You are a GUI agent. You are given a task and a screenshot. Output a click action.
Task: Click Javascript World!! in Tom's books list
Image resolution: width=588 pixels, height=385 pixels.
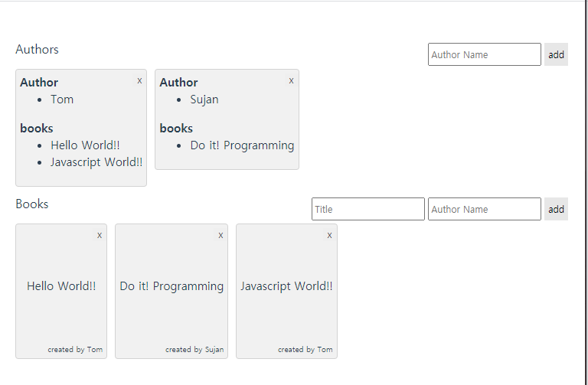click(x=96, y=162)
